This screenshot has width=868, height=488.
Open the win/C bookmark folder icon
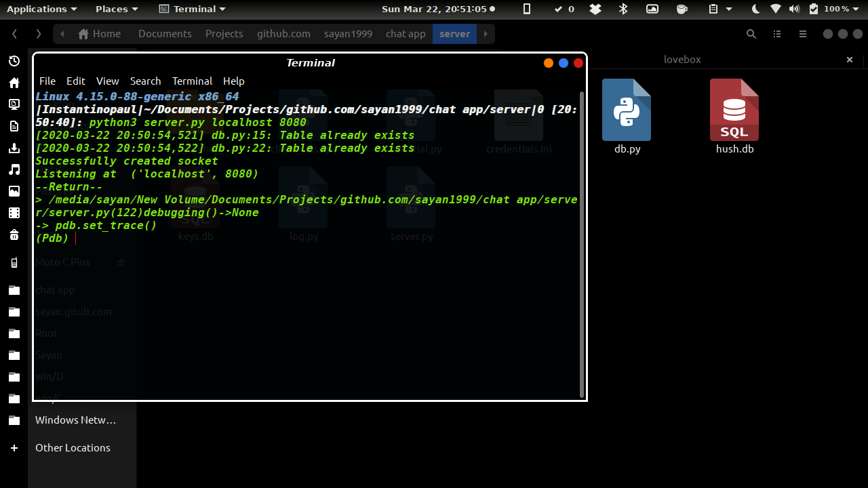point(14,399)
